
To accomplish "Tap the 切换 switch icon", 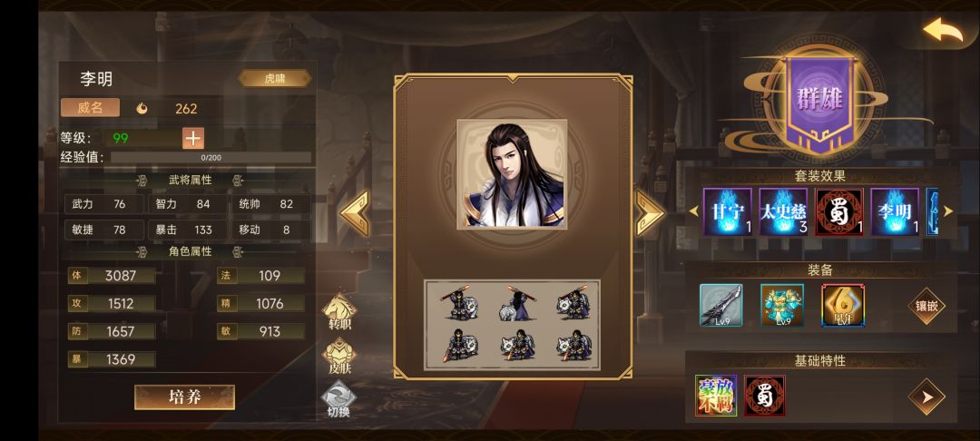I will click(338, 400).
